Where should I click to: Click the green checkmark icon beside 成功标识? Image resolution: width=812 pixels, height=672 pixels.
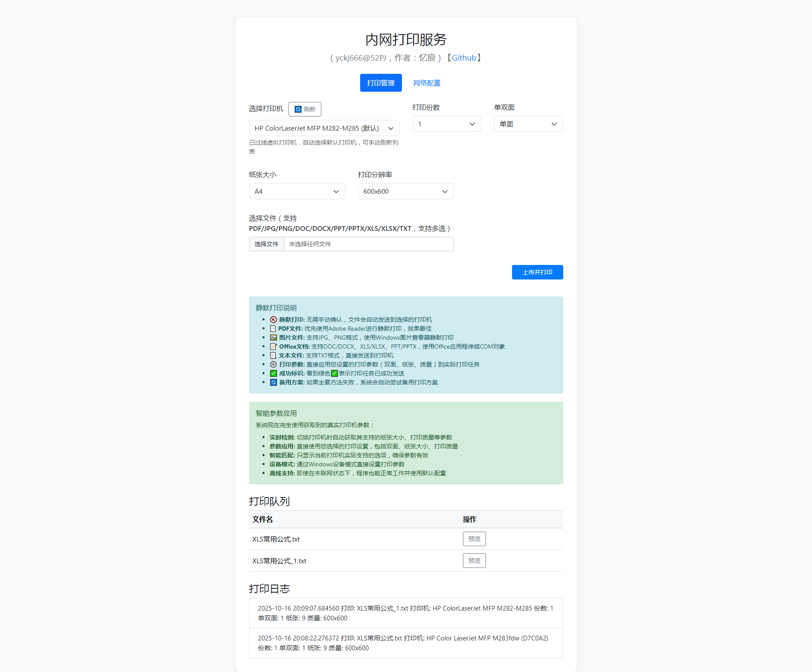(274, 373)
